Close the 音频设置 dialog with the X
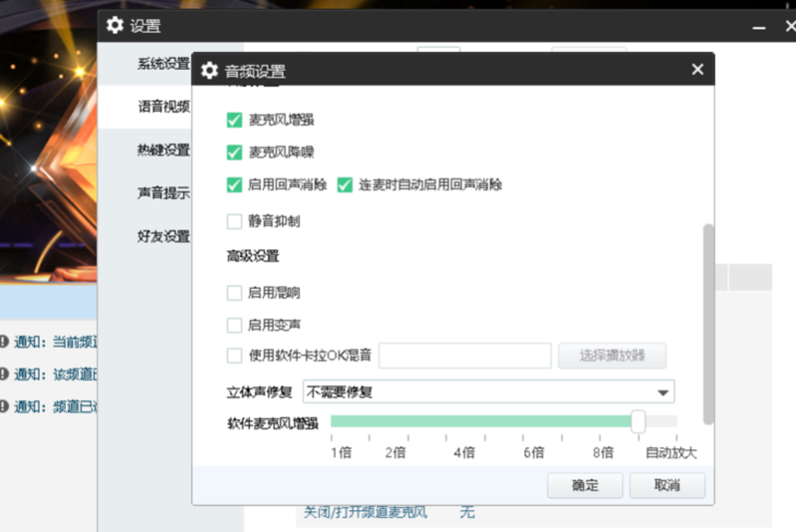The width and height of the screenshot is (796, 532). click(697, 70)
